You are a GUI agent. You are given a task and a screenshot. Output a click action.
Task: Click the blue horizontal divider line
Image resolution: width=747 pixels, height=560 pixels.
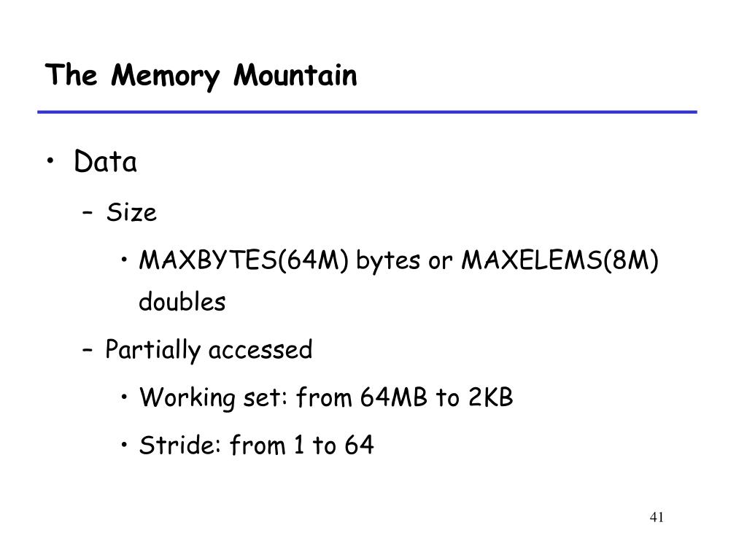[x=368, y=112]
